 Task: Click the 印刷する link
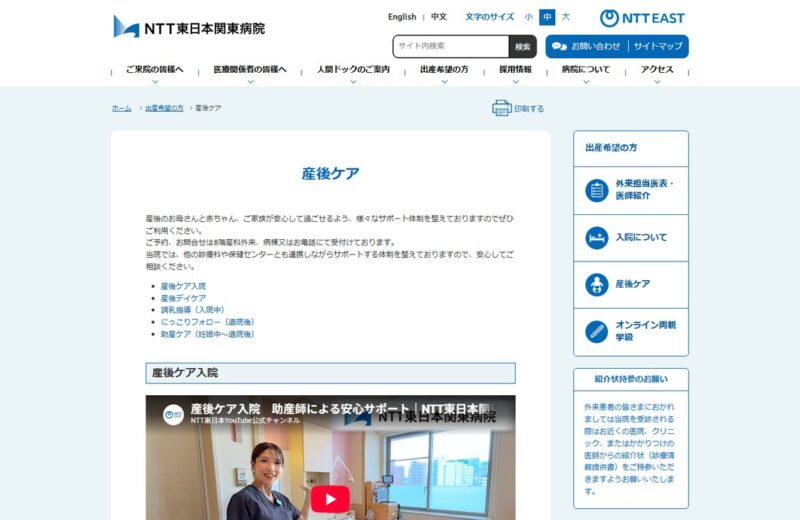529,109
